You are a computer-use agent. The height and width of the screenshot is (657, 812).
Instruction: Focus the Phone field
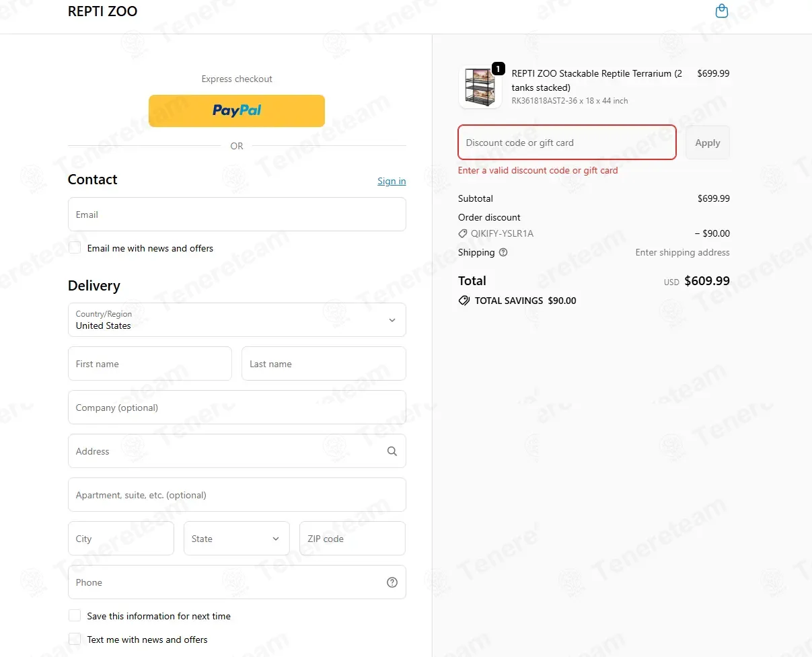point(237,582)
